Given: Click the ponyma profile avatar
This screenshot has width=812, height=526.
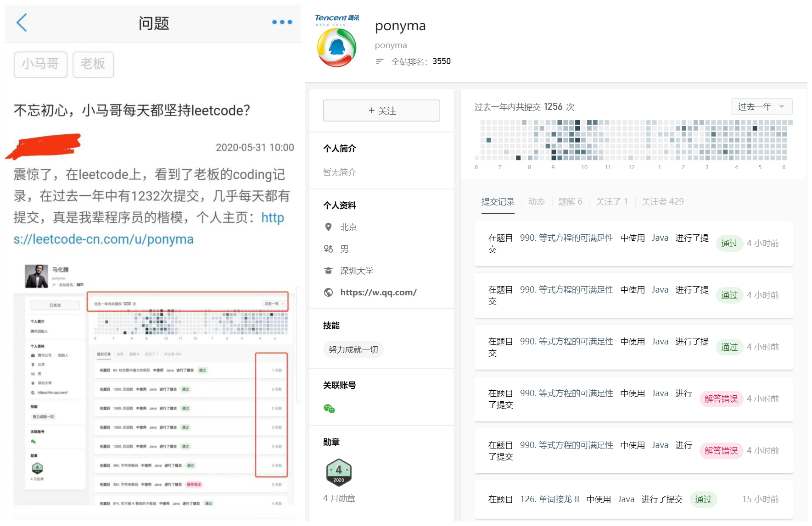Looking at the screenshot, I should pyautogui.click(x=337, y=47).
